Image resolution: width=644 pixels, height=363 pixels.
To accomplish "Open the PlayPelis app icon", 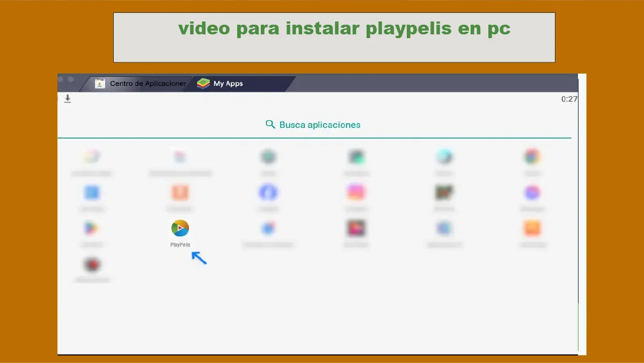I will point(179,228).
